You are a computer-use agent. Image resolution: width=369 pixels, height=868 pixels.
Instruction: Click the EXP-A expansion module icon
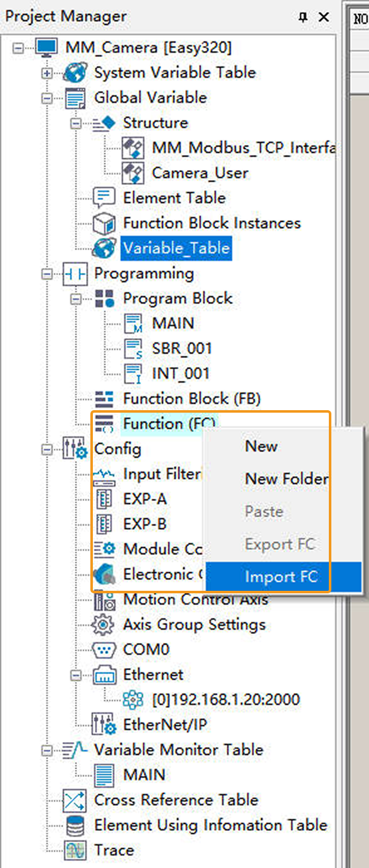tap(104, 499)
